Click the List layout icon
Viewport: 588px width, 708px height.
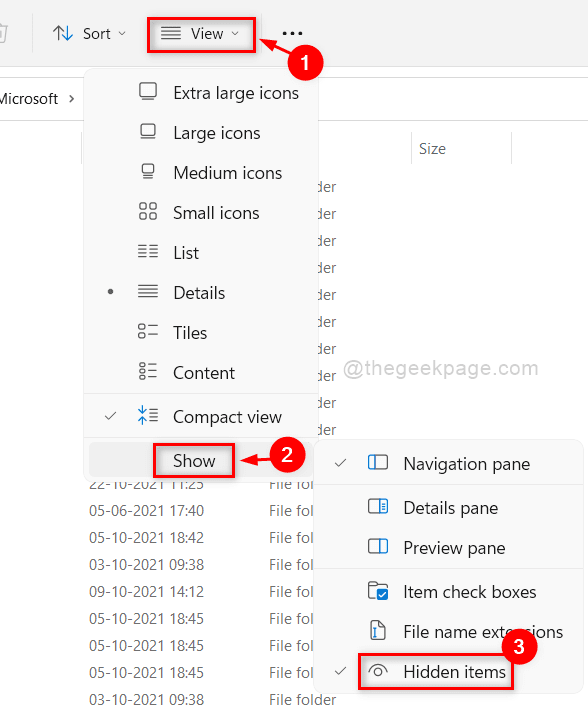point(148,252)
